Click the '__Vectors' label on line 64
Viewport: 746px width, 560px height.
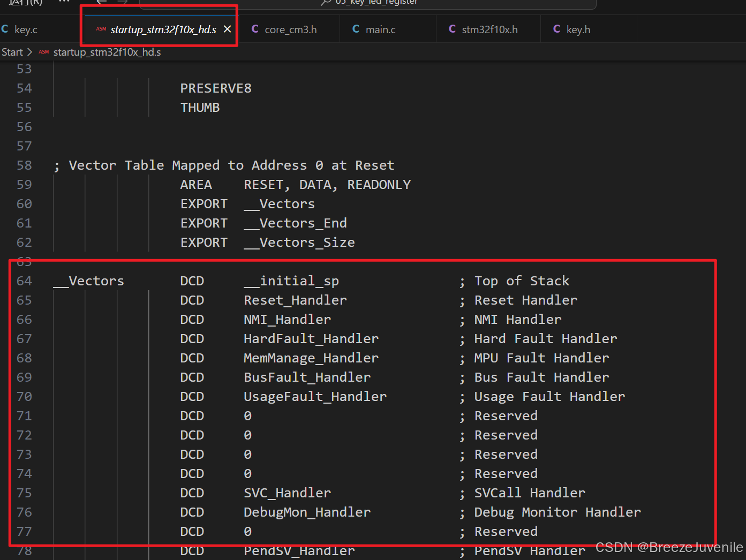coord(88,281)
